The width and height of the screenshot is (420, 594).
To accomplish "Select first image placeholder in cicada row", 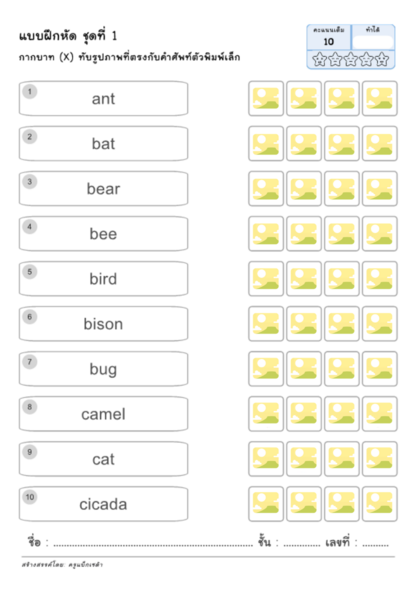I will pos(266,504).
